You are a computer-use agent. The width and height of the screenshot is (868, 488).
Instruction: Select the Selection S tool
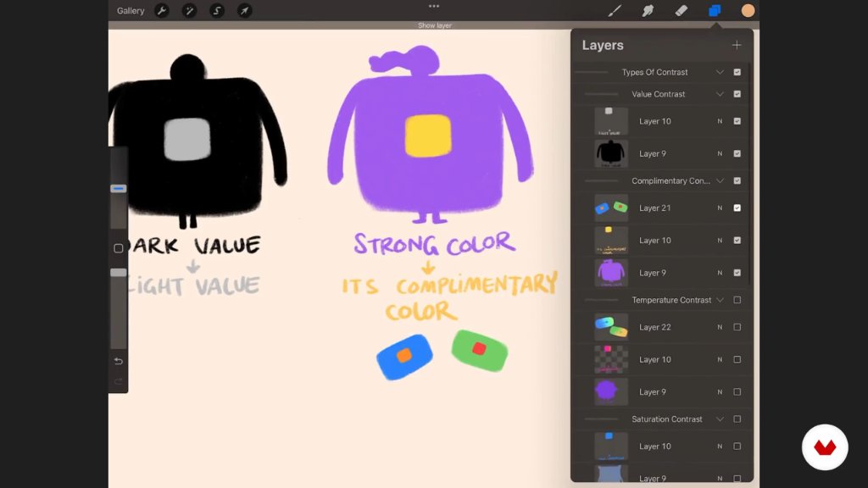click(217, 10)
